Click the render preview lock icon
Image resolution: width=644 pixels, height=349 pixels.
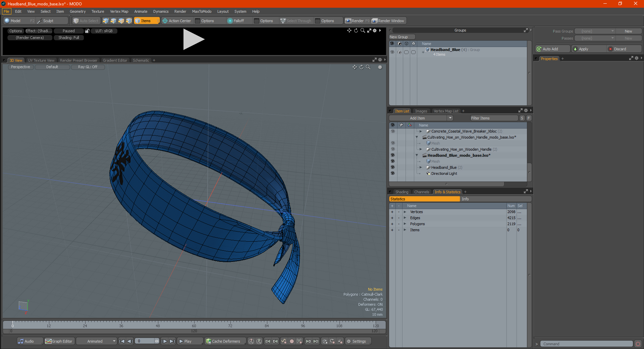pyautogui.click(x=87, y=31)
